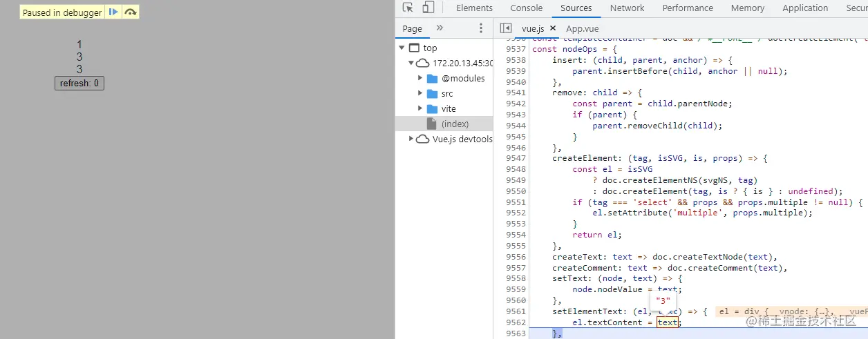Screen dimensions: 868x339
Task: Expand the src folder
Action: pyautogui.click(x=420, y=93)
